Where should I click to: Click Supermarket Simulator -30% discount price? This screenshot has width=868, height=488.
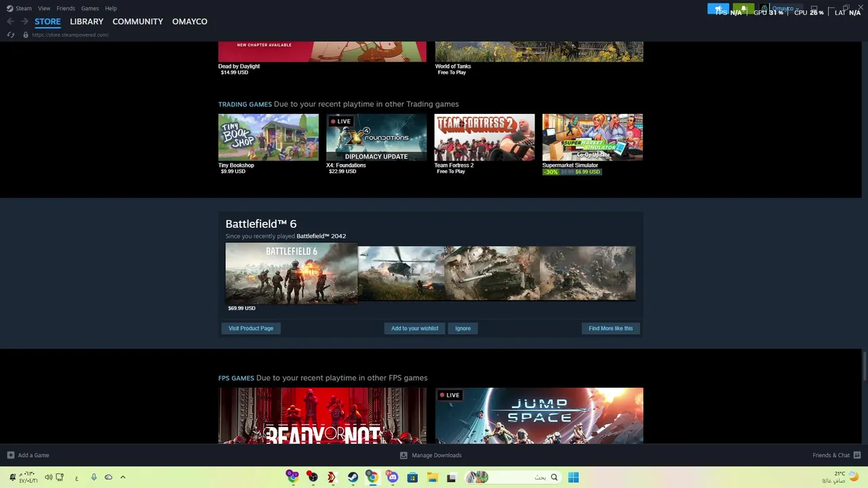[x=572, y=172]
